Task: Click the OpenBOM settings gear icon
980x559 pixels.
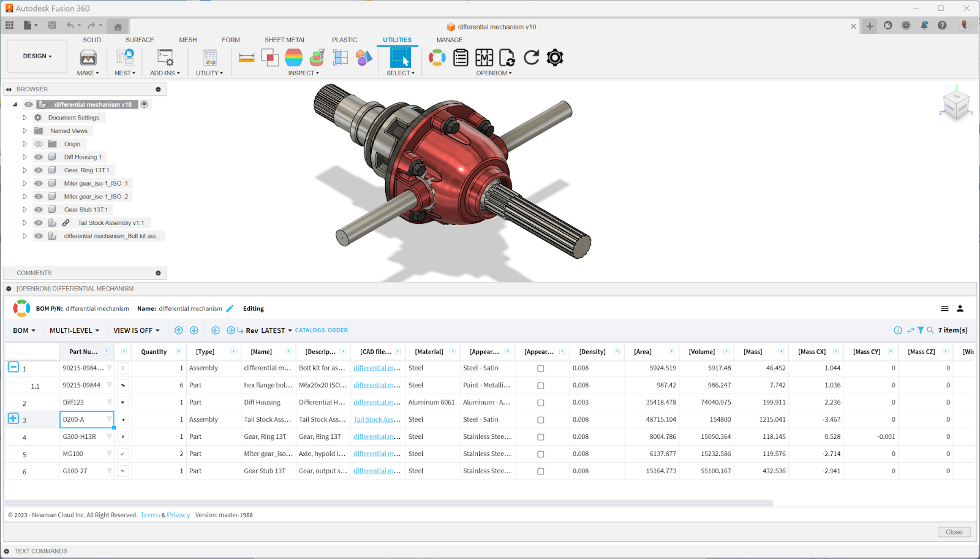Action: (x=555, y=58)
